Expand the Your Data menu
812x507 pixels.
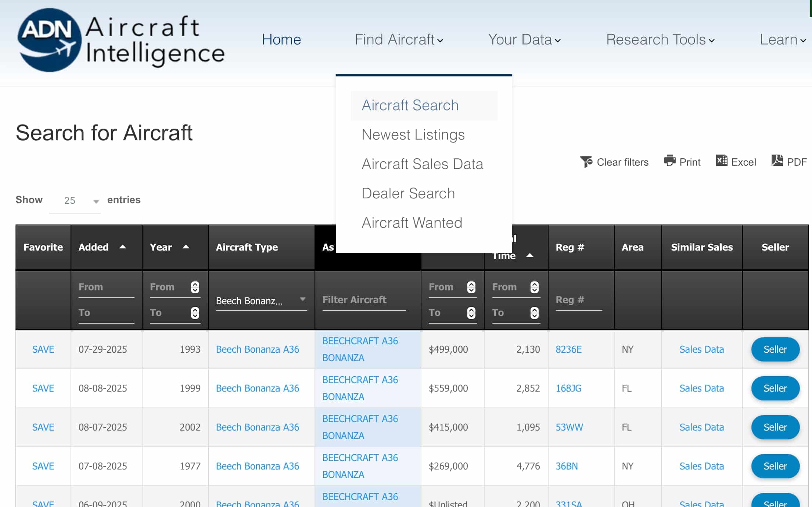pos(524,40)
